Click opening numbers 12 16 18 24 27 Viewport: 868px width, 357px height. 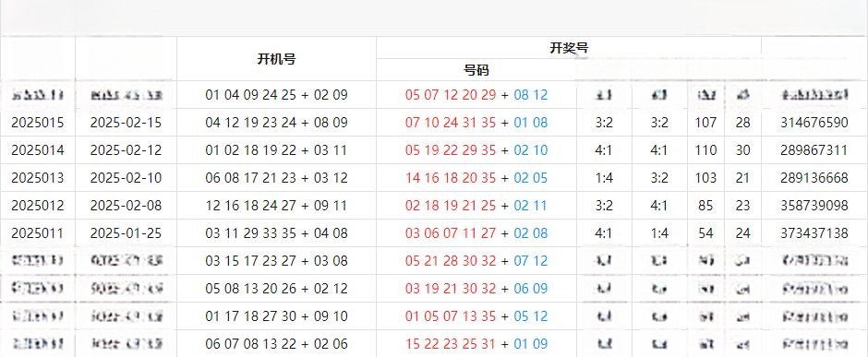click(251, 206)
